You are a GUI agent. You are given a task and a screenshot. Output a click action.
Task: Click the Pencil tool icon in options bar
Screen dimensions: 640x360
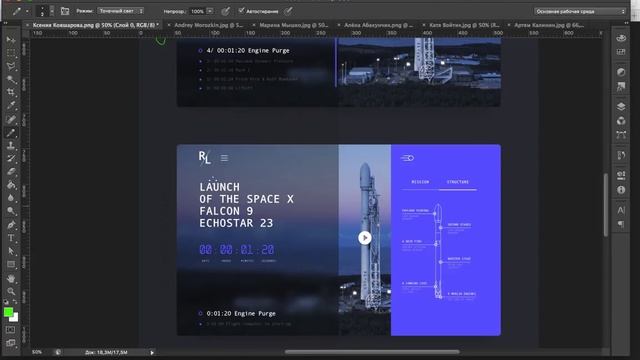16,11
